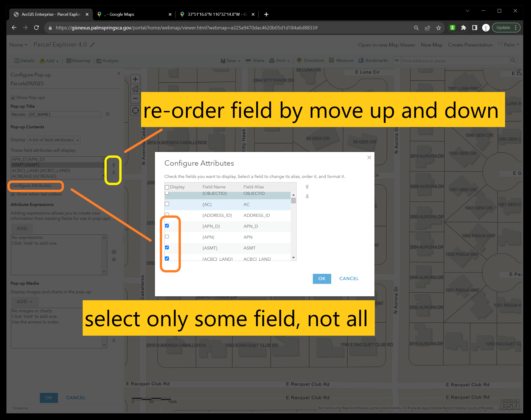Open browser zoom magnifier in address bar

pos(416,28)
